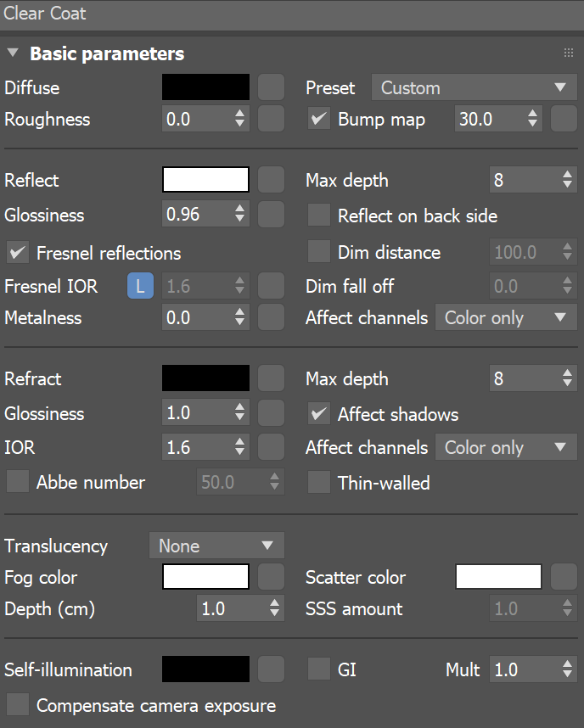
Task: Click the Roughness map slot button
Action: point(271,119)
